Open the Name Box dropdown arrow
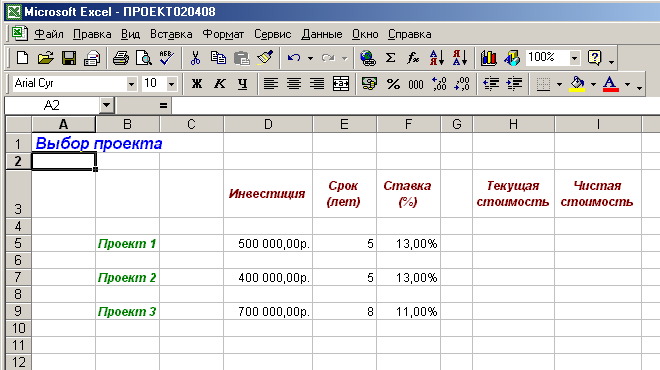 106,105
